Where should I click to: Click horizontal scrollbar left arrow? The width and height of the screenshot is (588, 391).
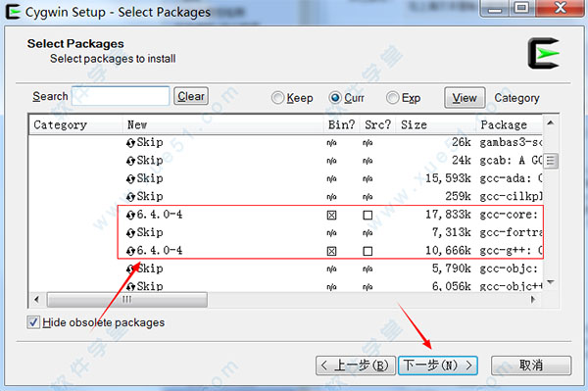[x=36, y=300]
